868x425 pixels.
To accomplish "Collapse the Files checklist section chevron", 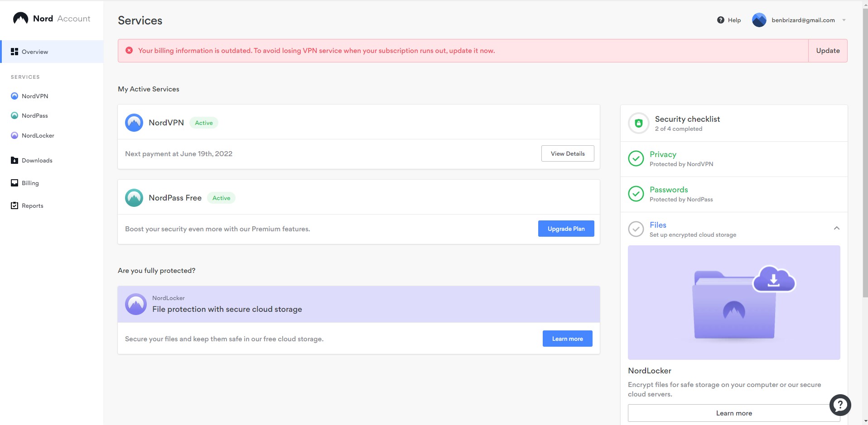I will (837, 228).
